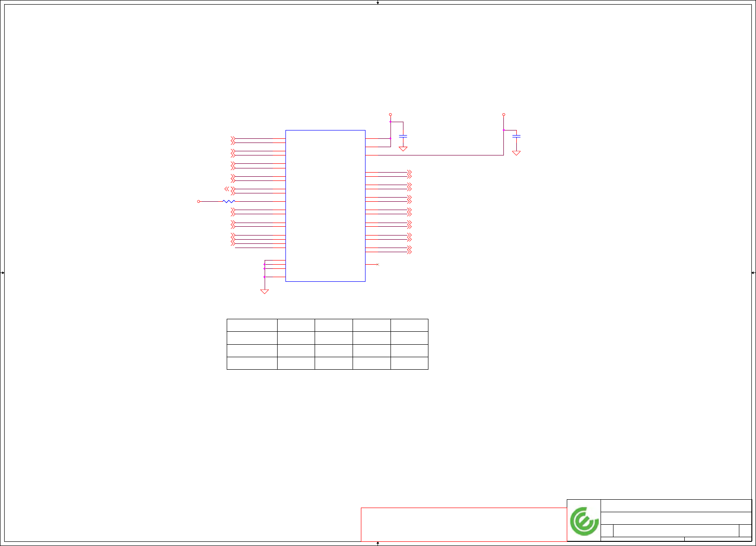Viewport: 756px width, 546px height.
Task: Click the empty red-bordered notes box
Action: 464,525
